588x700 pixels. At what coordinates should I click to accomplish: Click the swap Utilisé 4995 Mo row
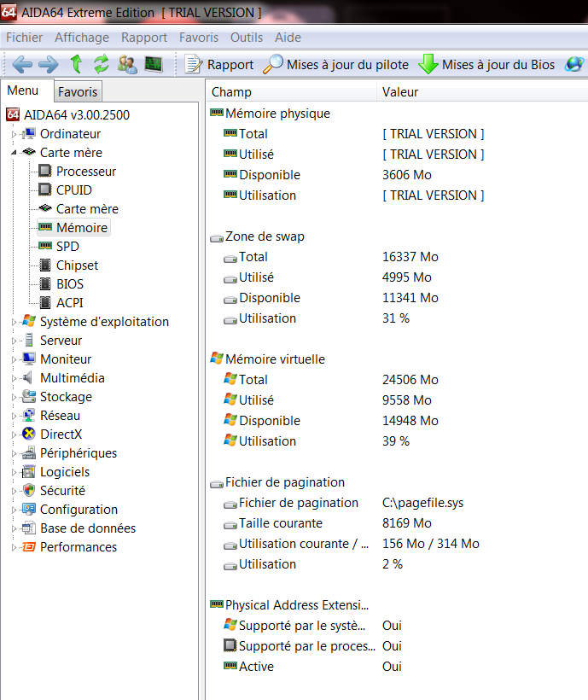pyautogui.click(x=328, y=277)
